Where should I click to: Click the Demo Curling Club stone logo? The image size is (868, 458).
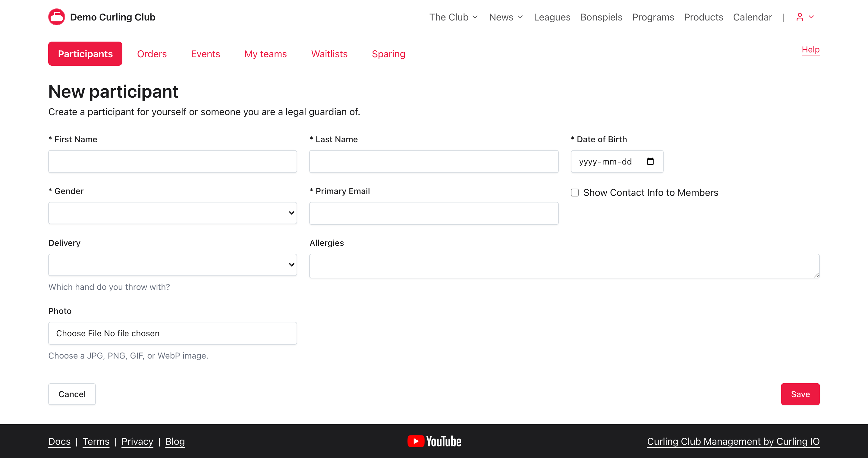(57, 17)
